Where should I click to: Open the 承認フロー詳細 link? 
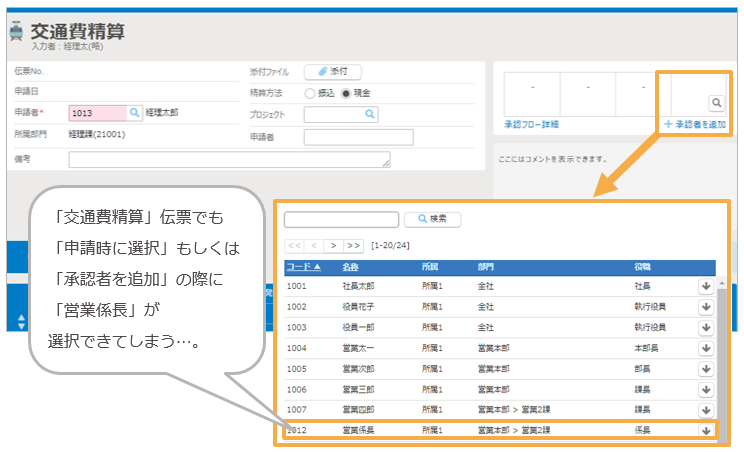click(532, 124)
